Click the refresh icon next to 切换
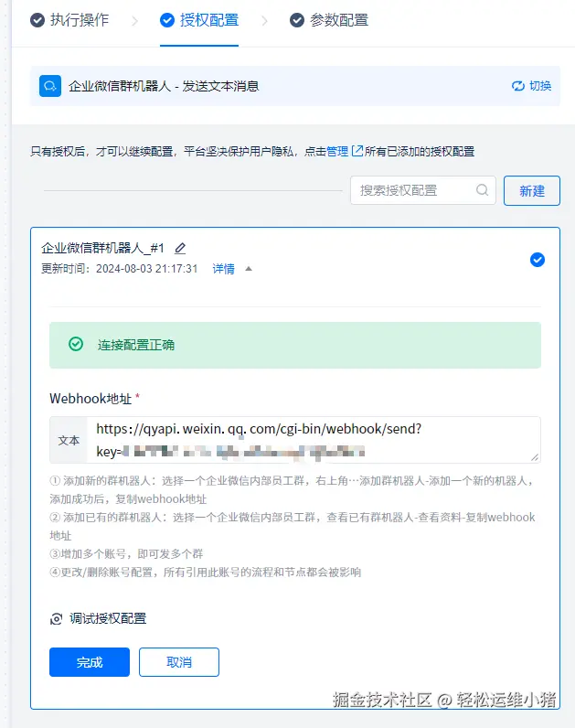Image resolution: width=575 pixels, height=728 pixels. click(518, 86)
